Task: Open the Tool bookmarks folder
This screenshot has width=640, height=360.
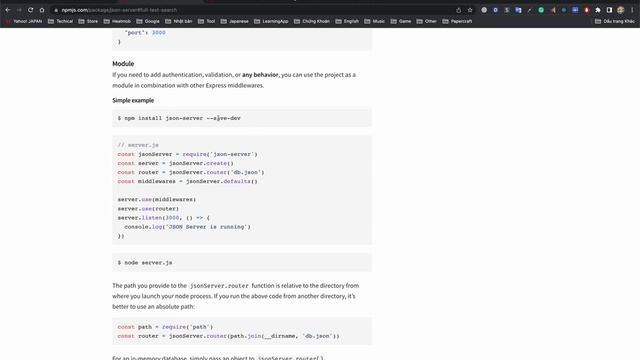Action: [x=207, y=21]
